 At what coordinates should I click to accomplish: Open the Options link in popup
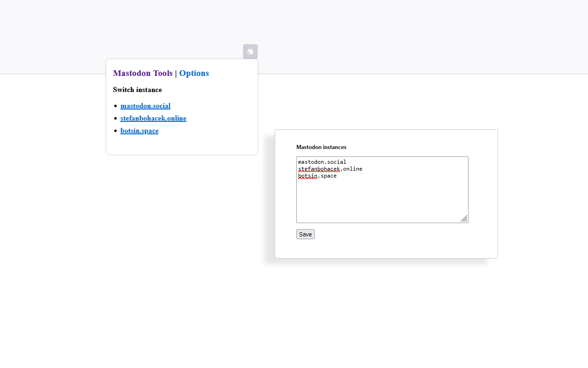(194, 73)
